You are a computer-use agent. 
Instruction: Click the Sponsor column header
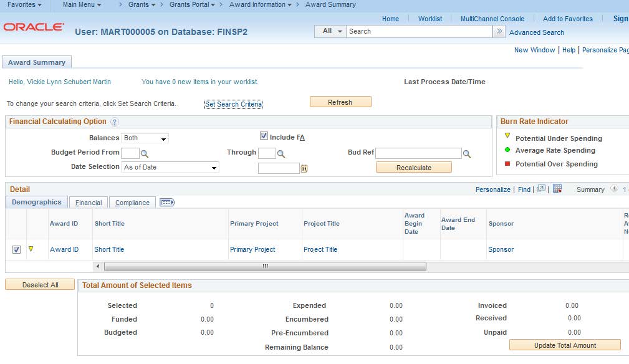tap(501, 224)
